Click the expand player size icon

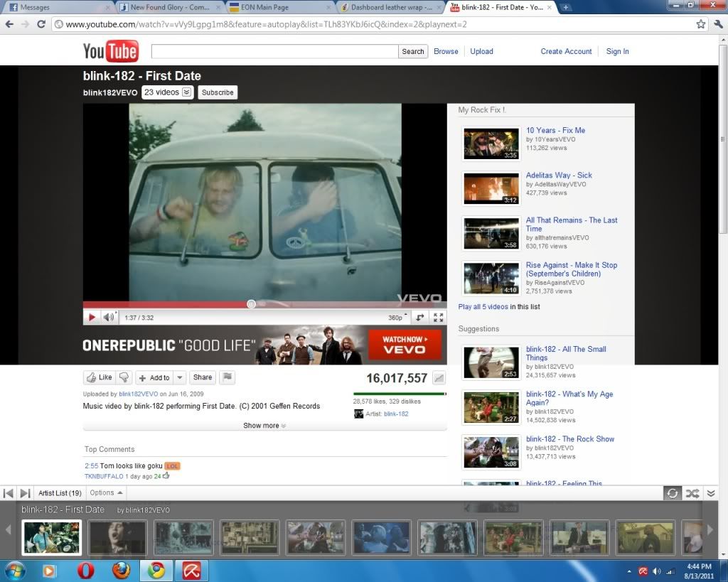[420, 318]
